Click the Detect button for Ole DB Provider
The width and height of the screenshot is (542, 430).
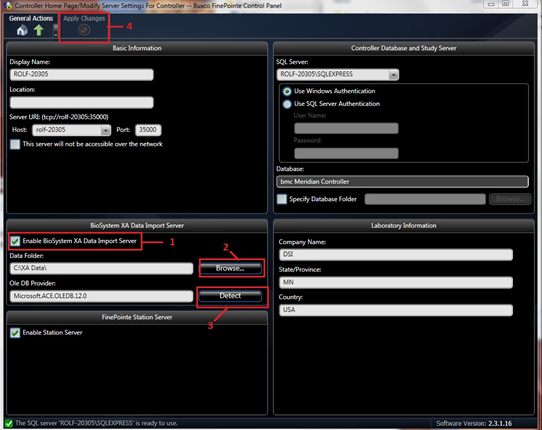pyautogui.click(x=230, y=296)
